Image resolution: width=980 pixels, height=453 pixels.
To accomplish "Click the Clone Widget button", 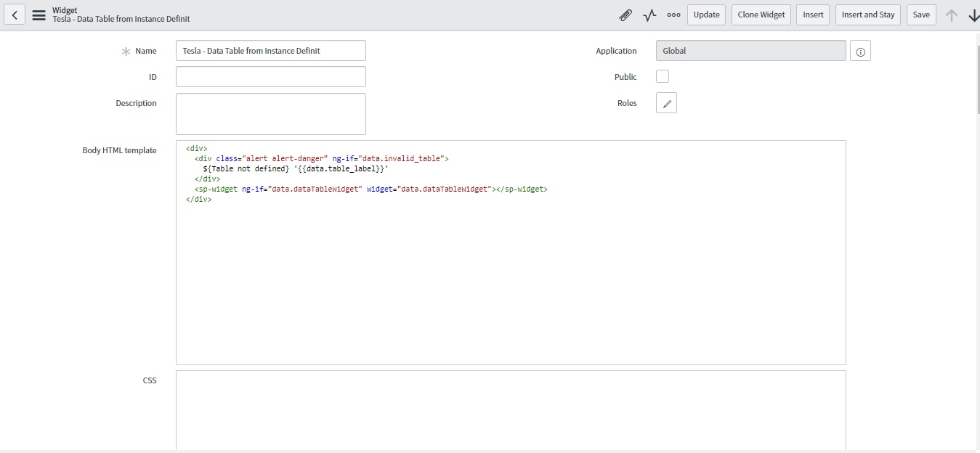I will point(761,15).
